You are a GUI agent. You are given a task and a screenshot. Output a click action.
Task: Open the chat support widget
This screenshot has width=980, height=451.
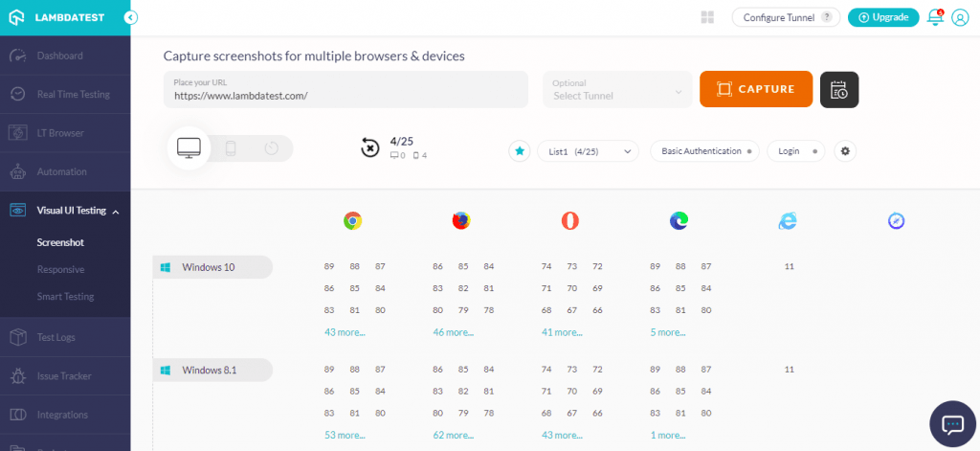[x=953, y=424]
